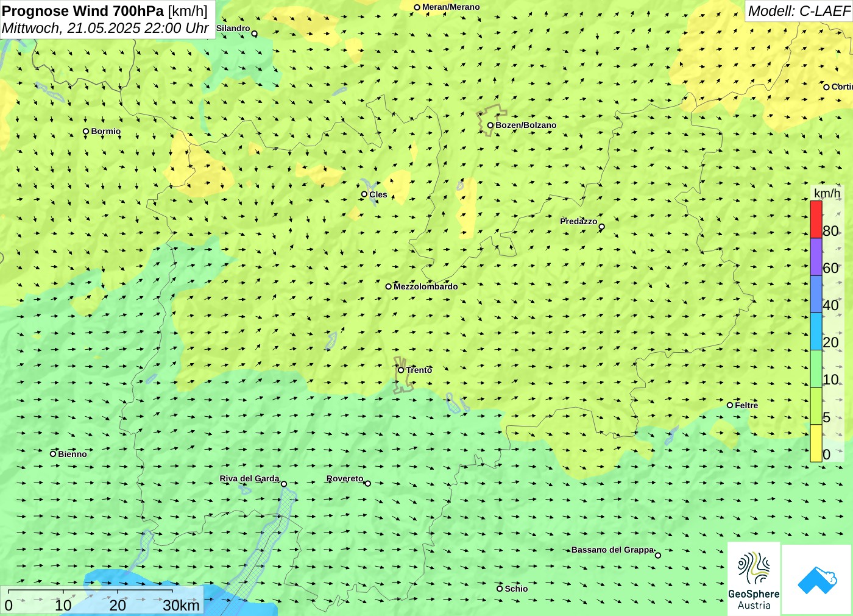
Task: Click the blue cloud logo icon
Action: pyautogui.click(x=817, y=579)
